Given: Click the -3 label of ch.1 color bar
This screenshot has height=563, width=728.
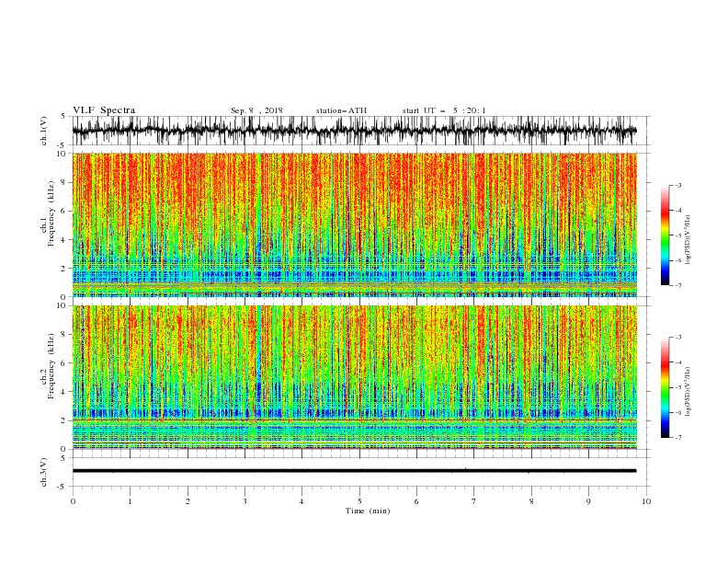Looking at the screenshot, I should coord(677,185).
